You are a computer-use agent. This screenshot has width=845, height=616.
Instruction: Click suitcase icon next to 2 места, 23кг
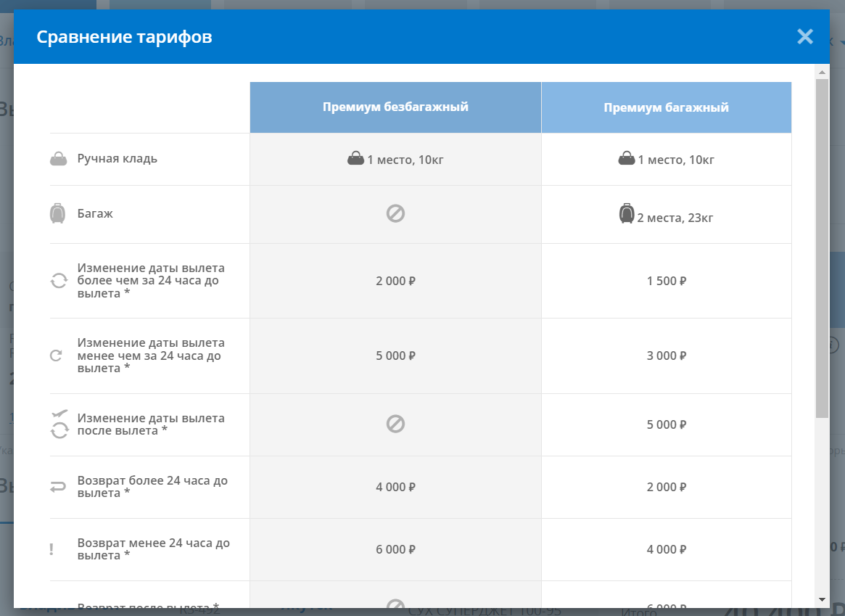[x=627, y=214]
